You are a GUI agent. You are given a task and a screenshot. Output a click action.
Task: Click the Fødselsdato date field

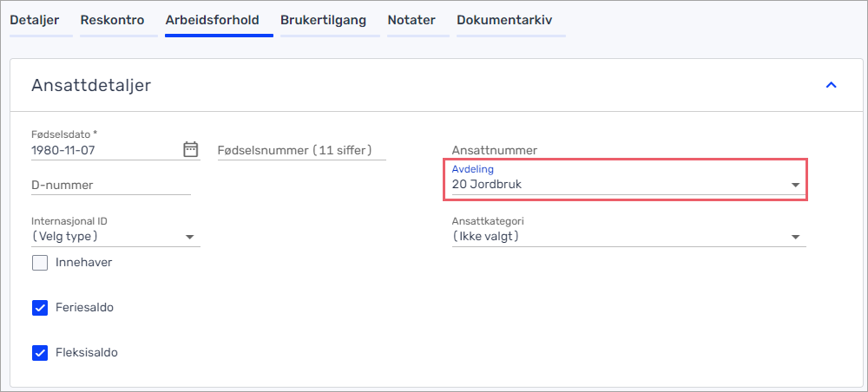104,150
